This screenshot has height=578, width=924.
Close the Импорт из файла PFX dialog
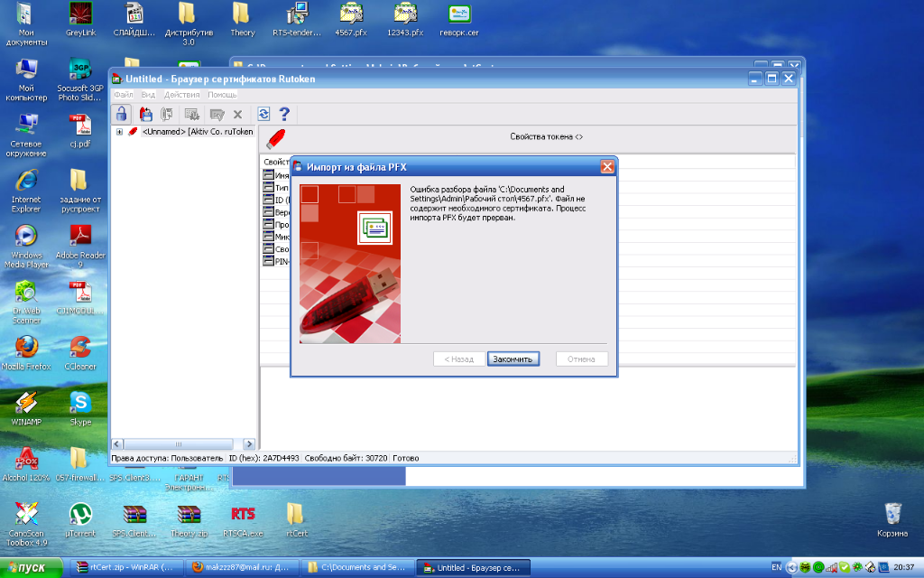pyautogui.click(x=607, y=166)
